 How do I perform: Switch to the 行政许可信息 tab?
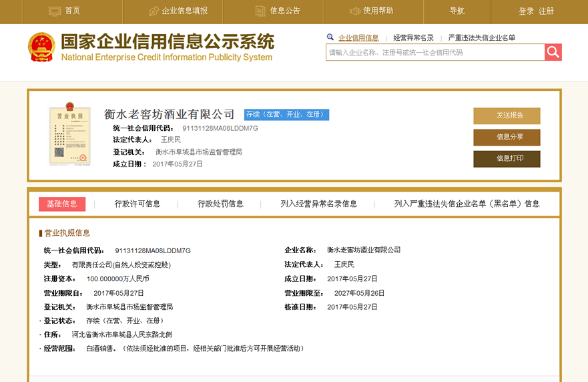[137, 204]
